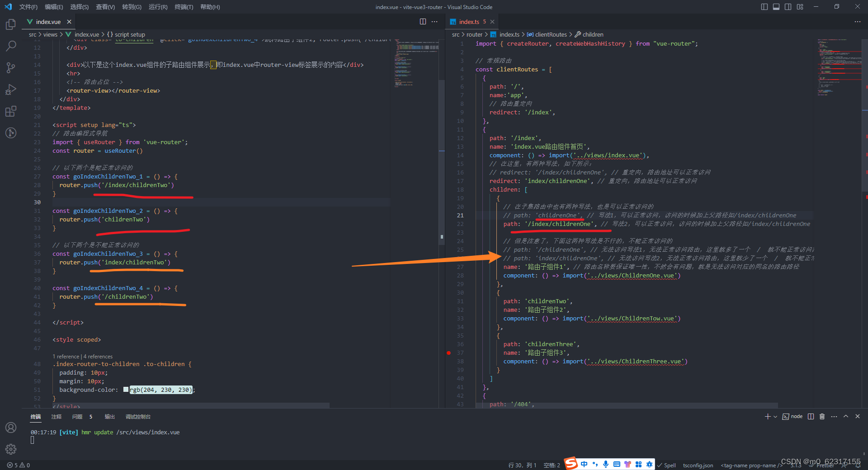868x470 pixels.
Task: Open the last activity bar view icon
Action: click(x=11, y=133)
